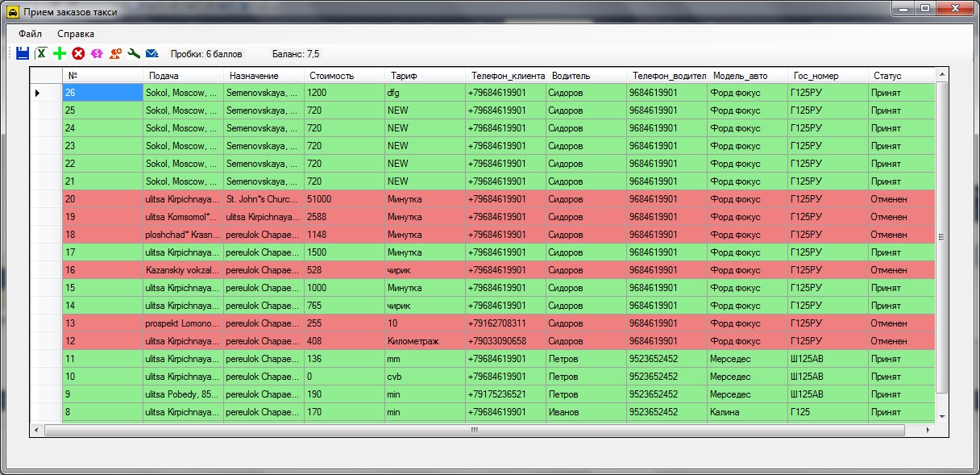The height and width of the screenshot is (475, 980).
Task: Click tariff cell dfg
Action: (425, 93)
